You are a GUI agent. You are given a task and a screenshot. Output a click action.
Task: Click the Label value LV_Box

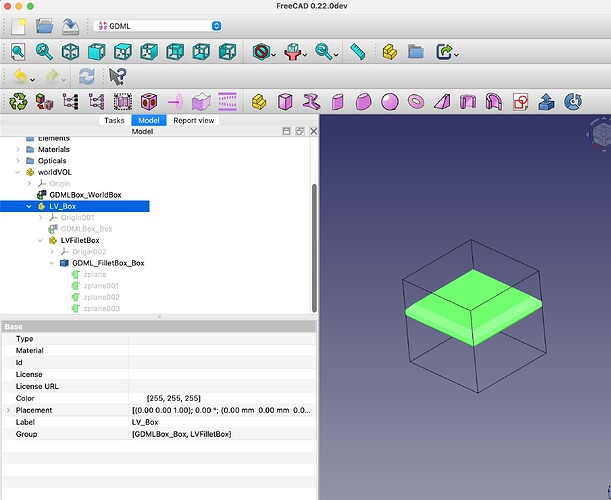(x=145, y=422)
